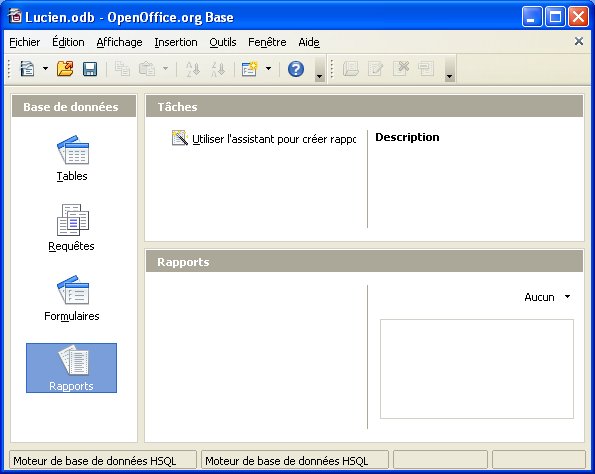Open the Insertion menu
Viewport: 595px width, 474px height.
pos(176,42)
